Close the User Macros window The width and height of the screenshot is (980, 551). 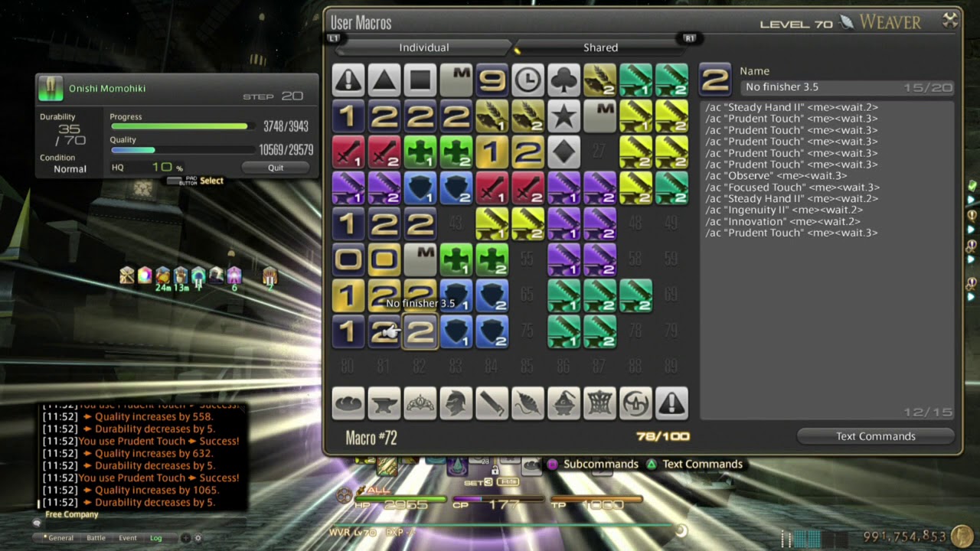click(950, 21)
